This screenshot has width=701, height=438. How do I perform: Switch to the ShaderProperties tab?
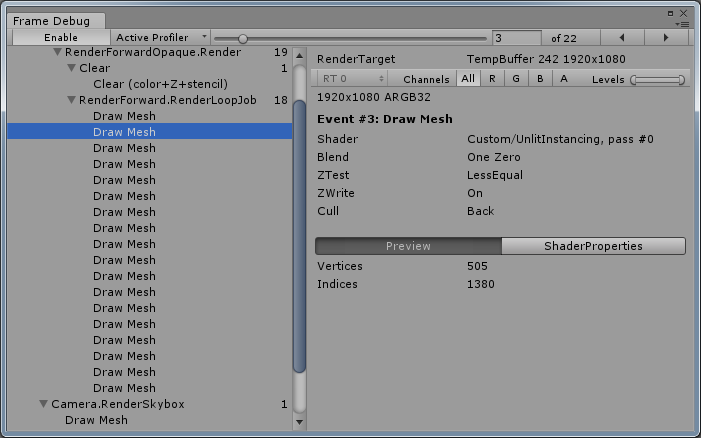point(592,246)
